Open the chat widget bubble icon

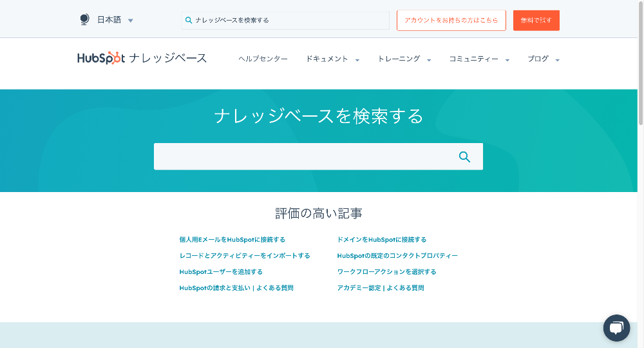616,328
